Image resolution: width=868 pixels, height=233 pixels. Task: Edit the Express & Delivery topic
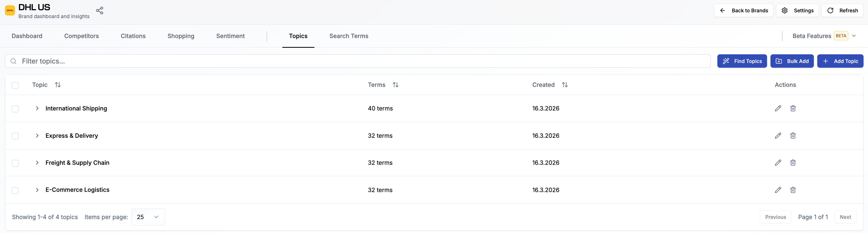tap(778, 135)
